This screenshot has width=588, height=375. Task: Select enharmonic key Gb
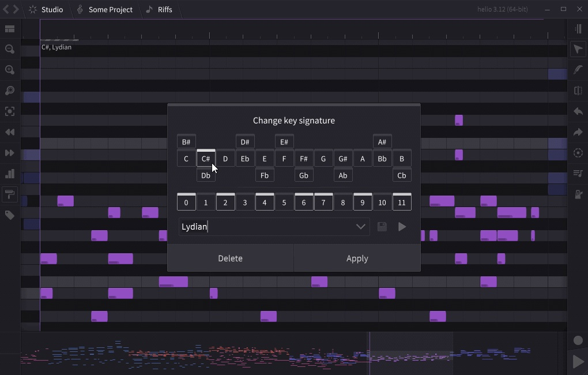[x=304, y=175]
